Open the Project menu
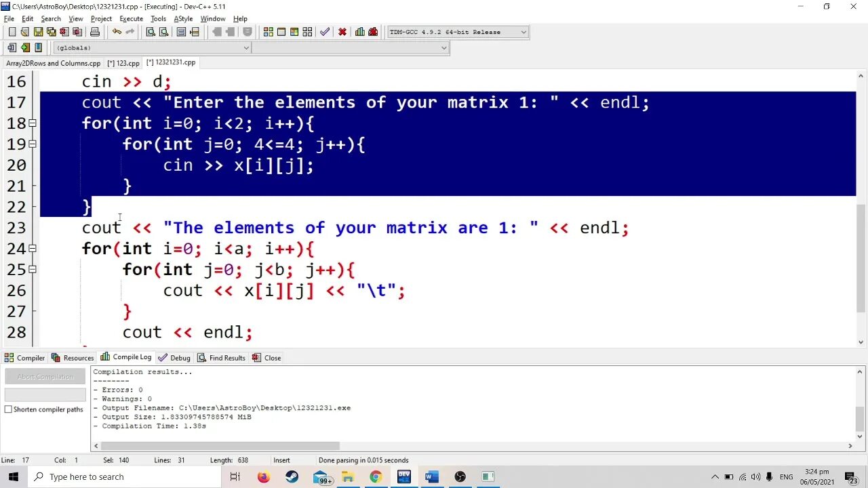 [101, 19]
